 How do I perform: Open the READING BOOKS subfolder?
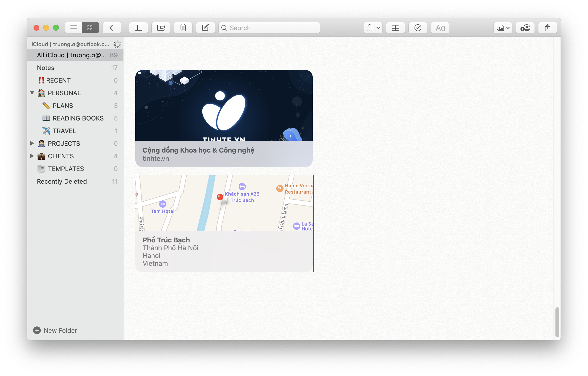(75, 118)
